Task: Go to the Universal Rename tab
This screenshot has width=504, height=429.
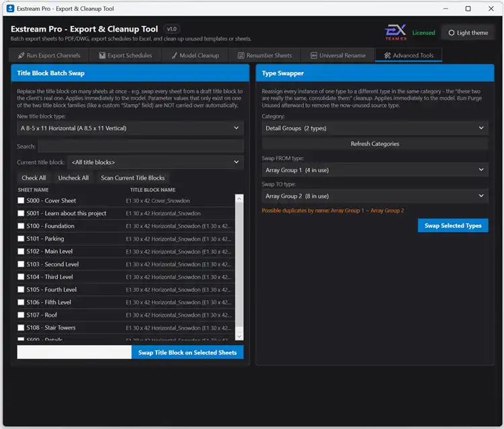Action: [337, 55]
